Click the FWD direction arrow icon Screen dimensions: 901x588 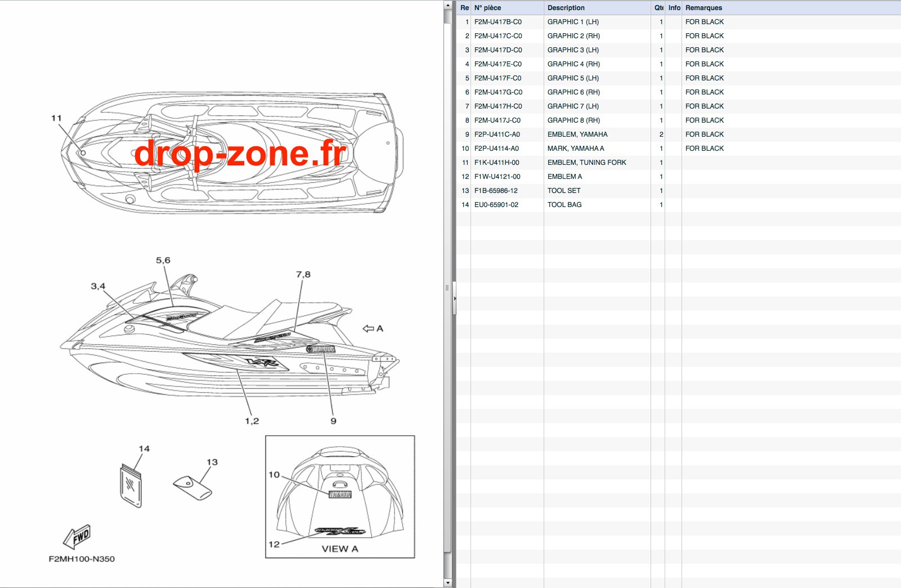(x=77, y=537)
